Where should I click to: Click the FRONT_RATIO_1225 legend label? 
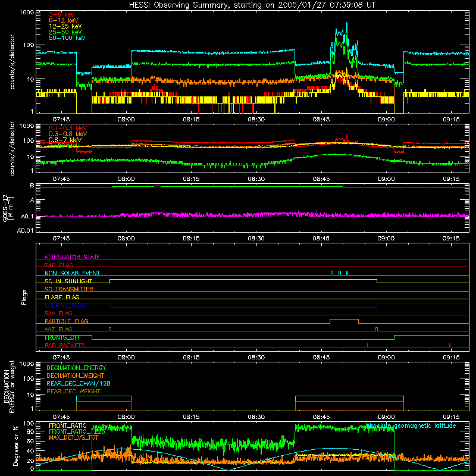(x=77, y=431)
